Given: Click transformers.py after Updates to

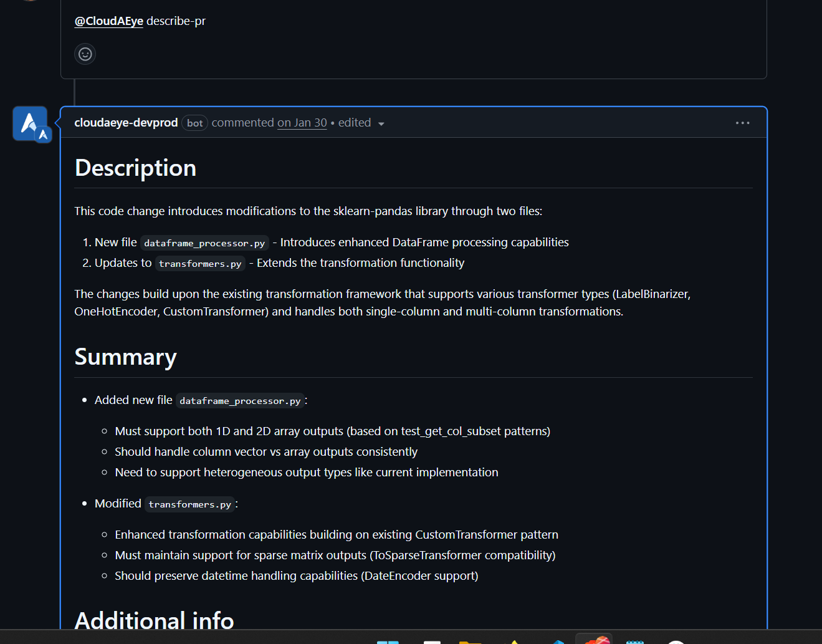Looking at the screenshot, I should [x=199, y=264].
